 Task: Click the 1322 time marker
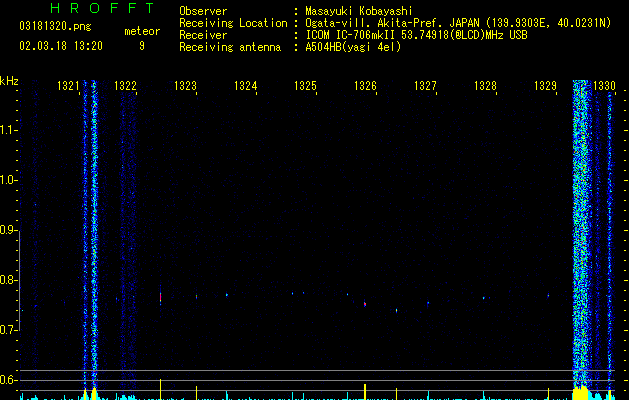tap(125, 86)
